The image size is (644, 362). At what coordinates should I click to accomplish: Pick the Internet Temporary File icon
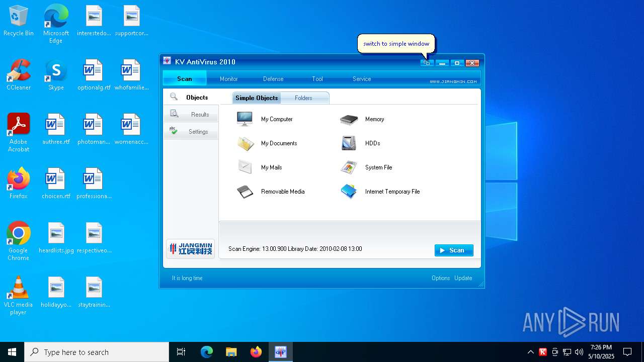(349, 192)
